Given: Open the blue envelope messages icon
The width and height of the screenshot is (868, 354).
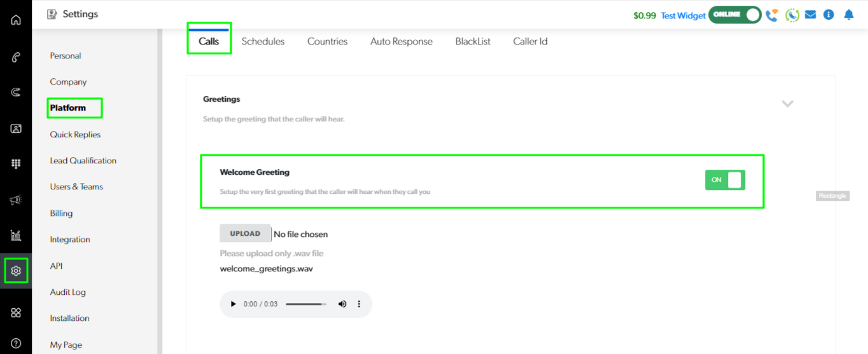Looking at the screenshot, I should (810, 15).
